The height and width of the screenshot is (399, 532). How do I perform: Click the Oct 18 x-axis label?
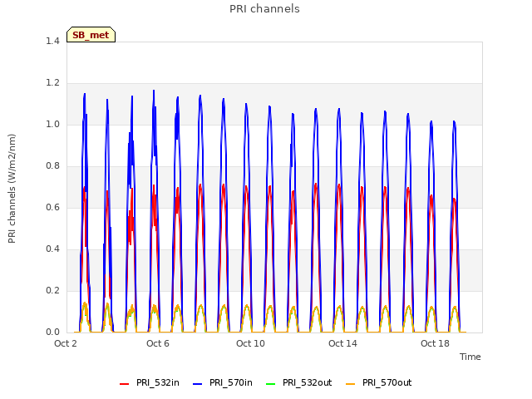click(435, 343)
